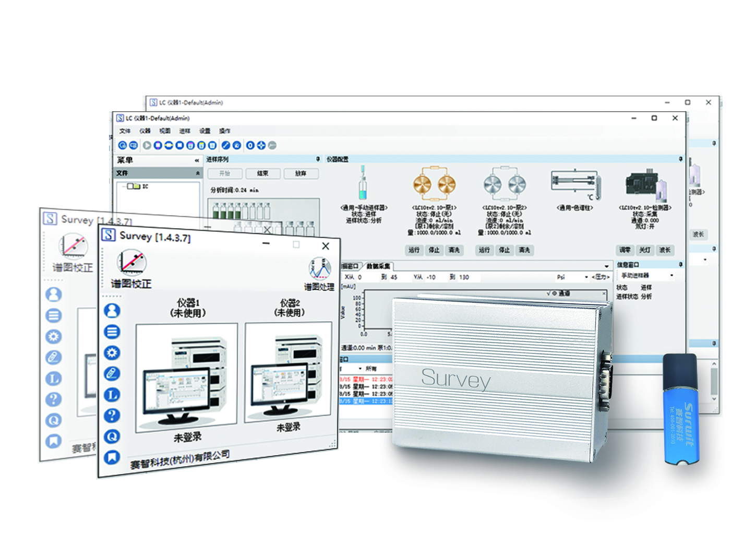Open the 视图 menu
The height and width of the screenshot is (544, 756).
tap(164, 131)
